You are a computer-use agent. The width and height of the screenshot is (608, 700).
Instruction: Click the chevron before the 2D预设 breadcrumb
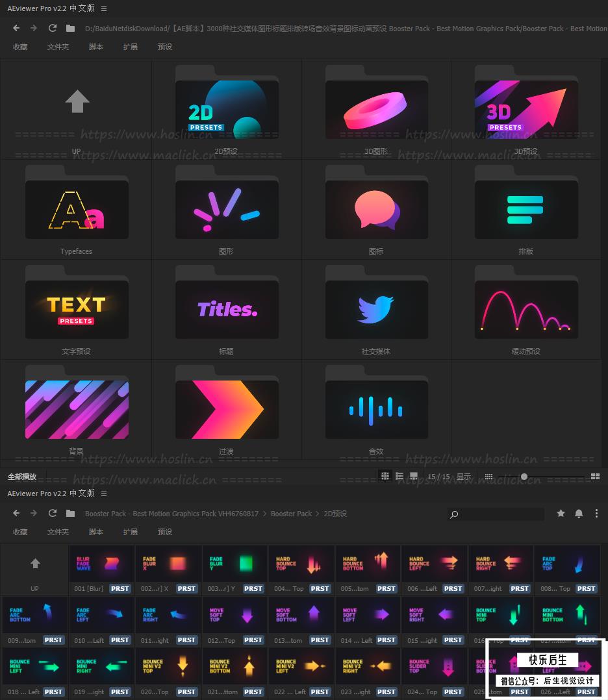[x=318, y=514]
